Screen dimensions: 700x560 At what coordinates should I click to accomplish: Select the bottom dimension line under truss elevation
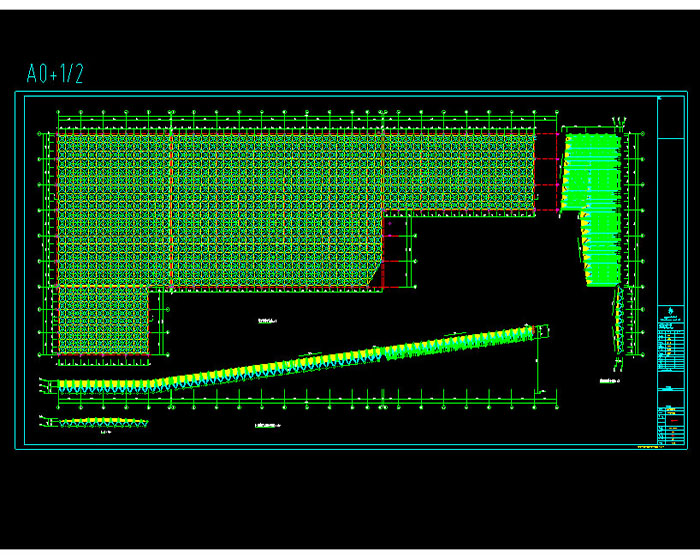(x=300, y=405)
